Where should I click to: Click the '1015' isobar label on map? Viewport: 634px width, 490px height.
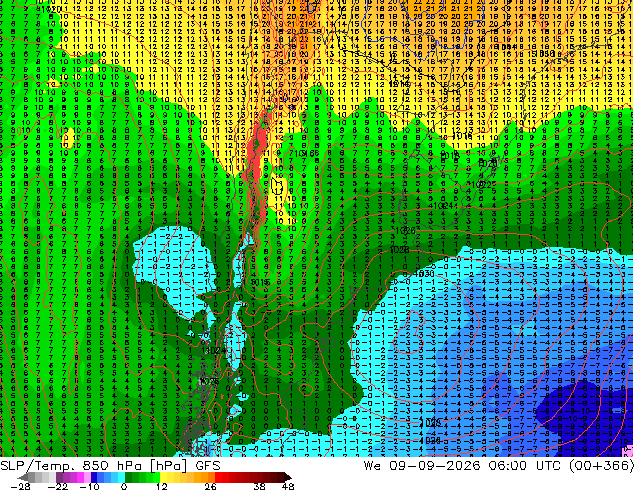(260, 282)
